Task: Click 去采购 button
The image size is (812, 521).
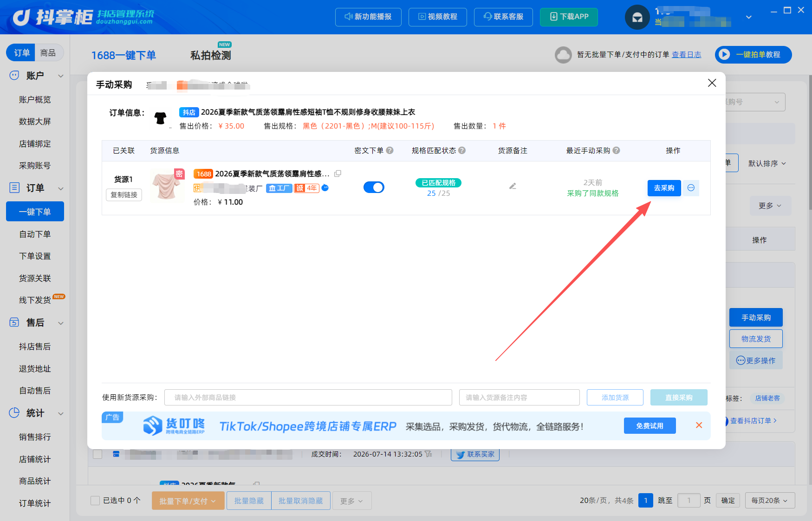Action: pyautogui.click(x=664, y=188)
